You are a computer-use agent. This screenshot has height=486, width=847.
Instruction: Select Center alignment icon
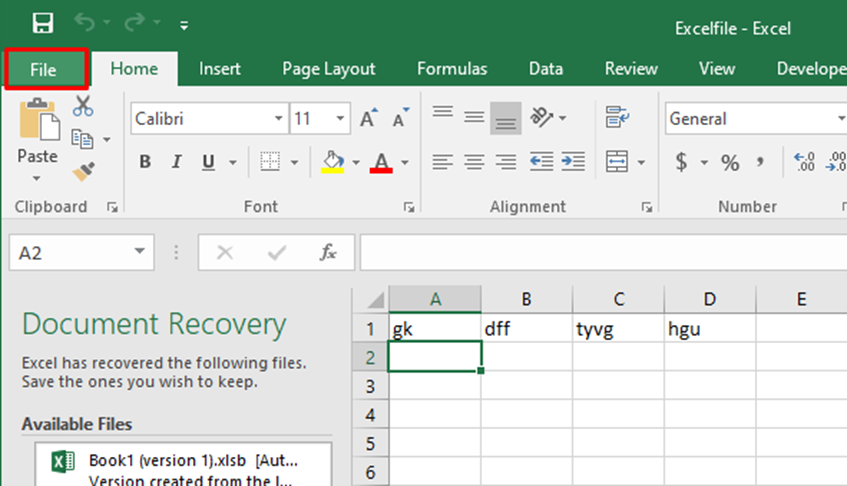474,161
